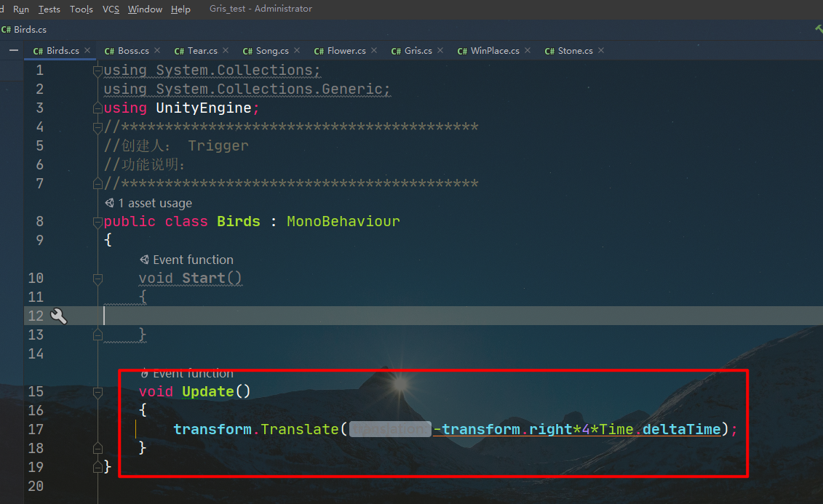Click line number 20 in the gutter
The height and width of the screenshot is (504, 823).
tap(36, 486)
